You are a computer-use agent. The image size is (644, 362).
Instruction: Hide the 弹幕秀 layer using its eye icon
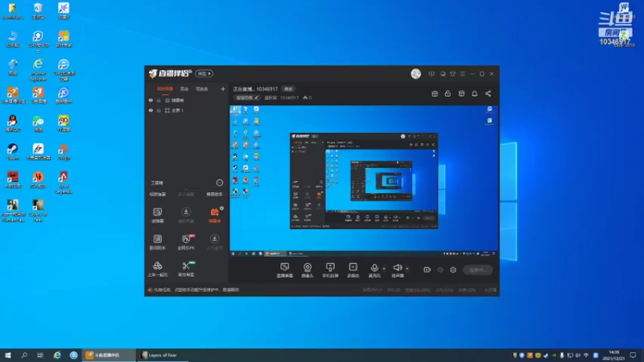tap(151, 100)
